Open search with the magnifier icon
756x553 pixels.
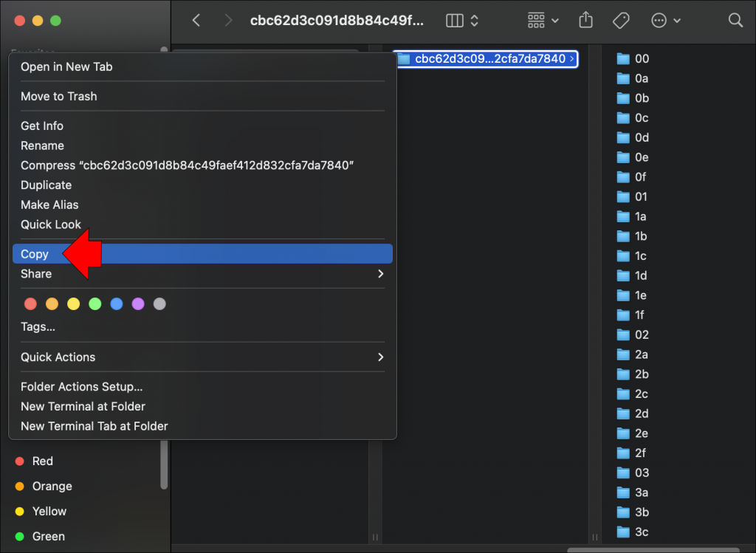click(735, 21)
